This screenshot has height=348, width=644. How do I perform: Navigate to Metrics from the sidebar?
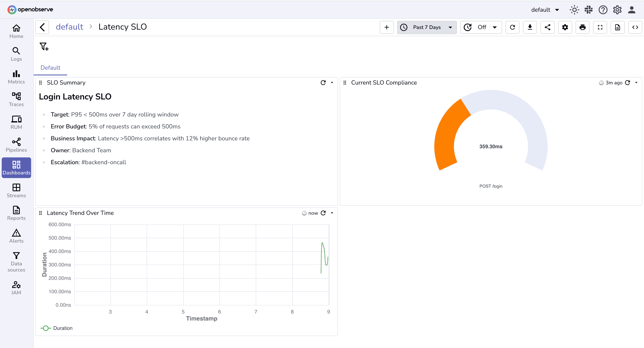16,77
